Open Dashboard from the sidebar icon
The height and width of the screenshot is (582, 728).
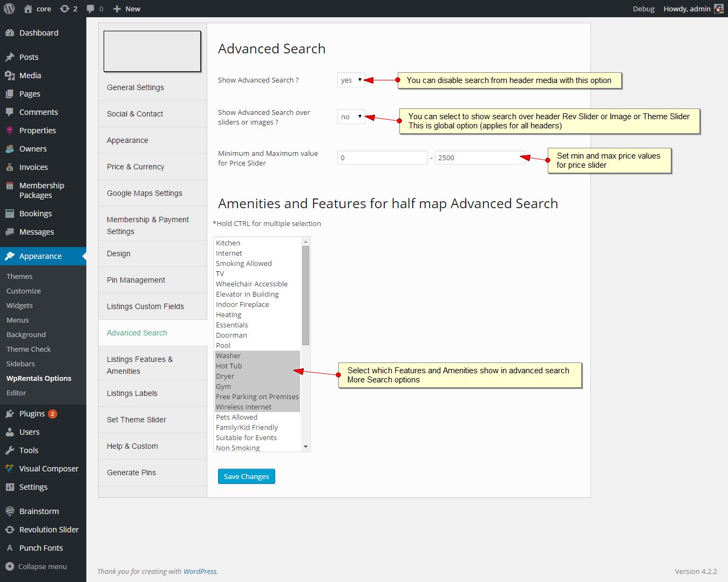point(10,33)
